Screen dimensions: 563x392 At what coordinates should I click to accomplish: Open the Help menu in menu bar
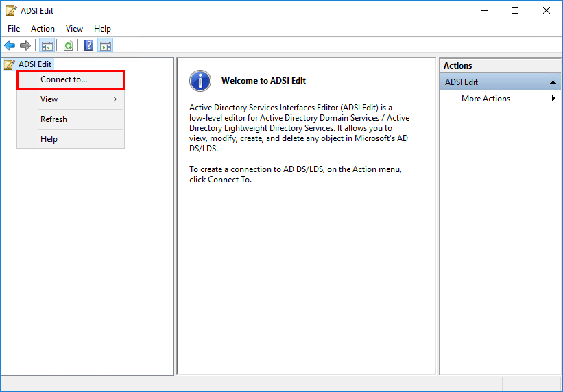tap(102, 29)
